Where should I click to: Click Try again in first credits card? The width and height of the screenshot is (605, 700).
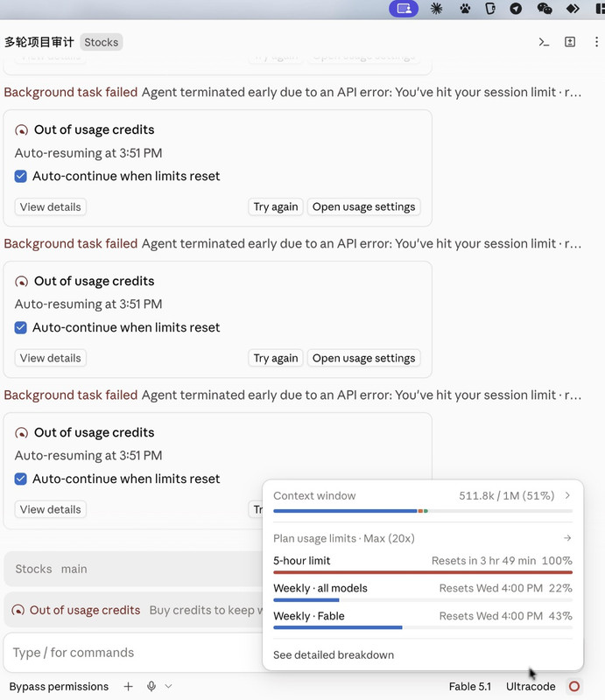pos(276,207)
